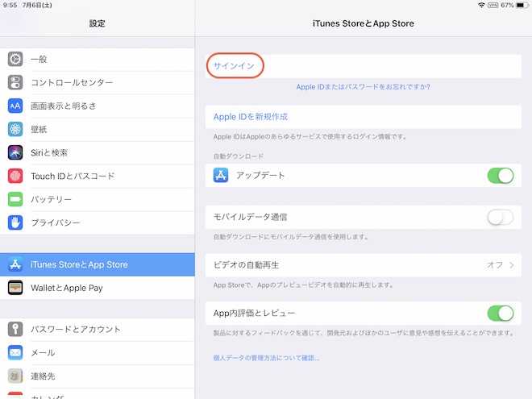The height and width of the screenshot is (399, 532).
Task: Disable the App内評価とレビュー switch
Action: pyautogui.click(x=501, y=314)
